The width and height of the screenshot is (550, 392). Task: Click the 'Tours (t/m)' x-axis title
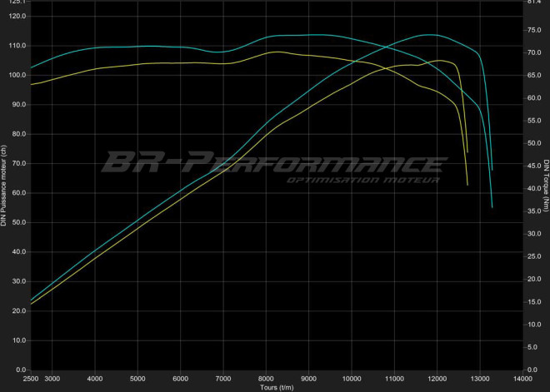[x=277, y=387]
